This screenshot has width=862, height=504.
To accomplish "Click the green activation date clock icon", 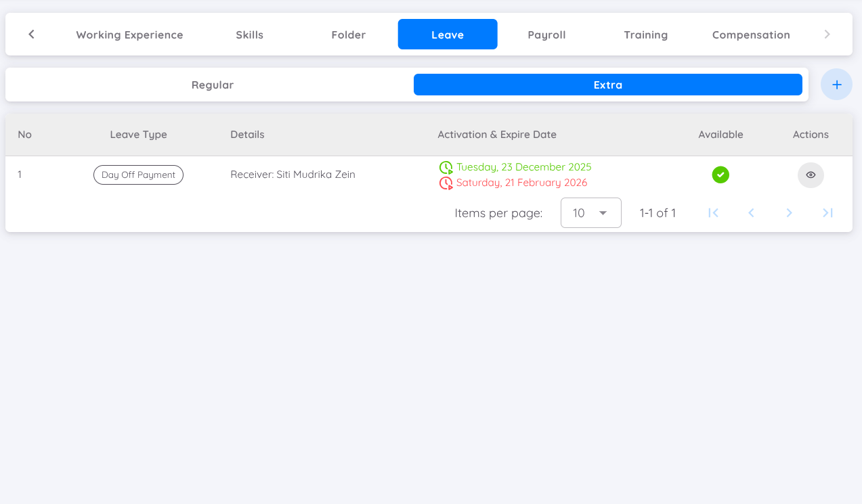I will click(445, 167).
